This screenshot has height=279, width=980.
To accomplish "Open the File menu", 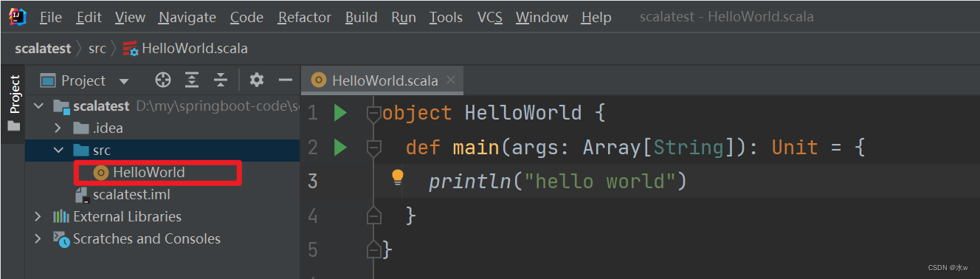I will point(50,17).
